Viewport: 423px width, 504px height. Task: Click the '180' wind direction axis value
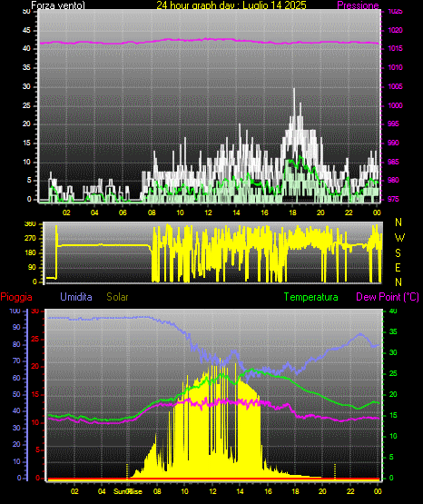pos(31,253)
